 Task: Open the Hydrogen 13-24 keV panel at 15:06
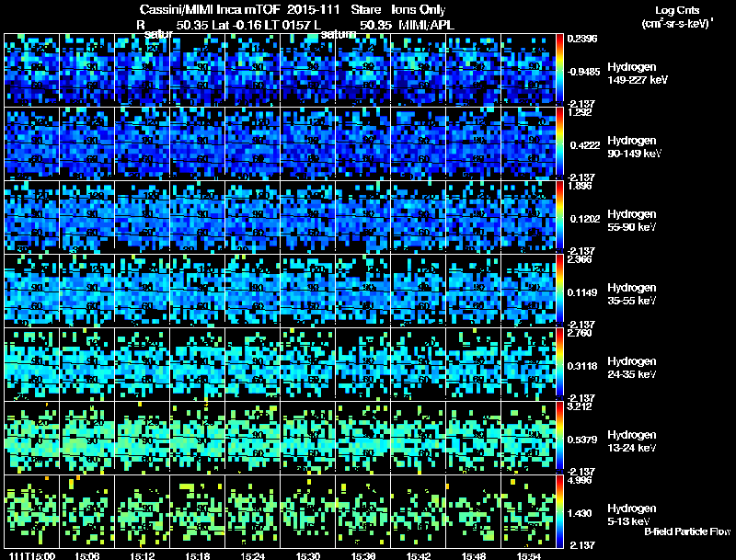pyautogui.click(x=86, y=438)
